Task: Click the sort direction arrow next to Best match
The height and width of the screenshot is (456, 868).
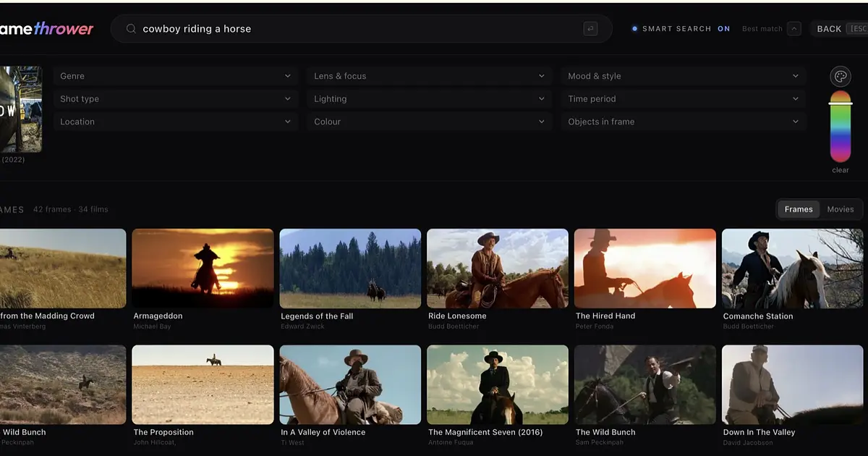Action: pyautogui.click(x=794, y=29)
